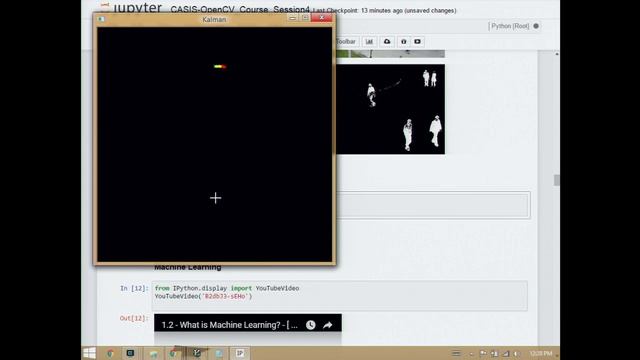640x360 pixels.
Task: Click the Out[12] output prompt label
Action: point(134,318)
